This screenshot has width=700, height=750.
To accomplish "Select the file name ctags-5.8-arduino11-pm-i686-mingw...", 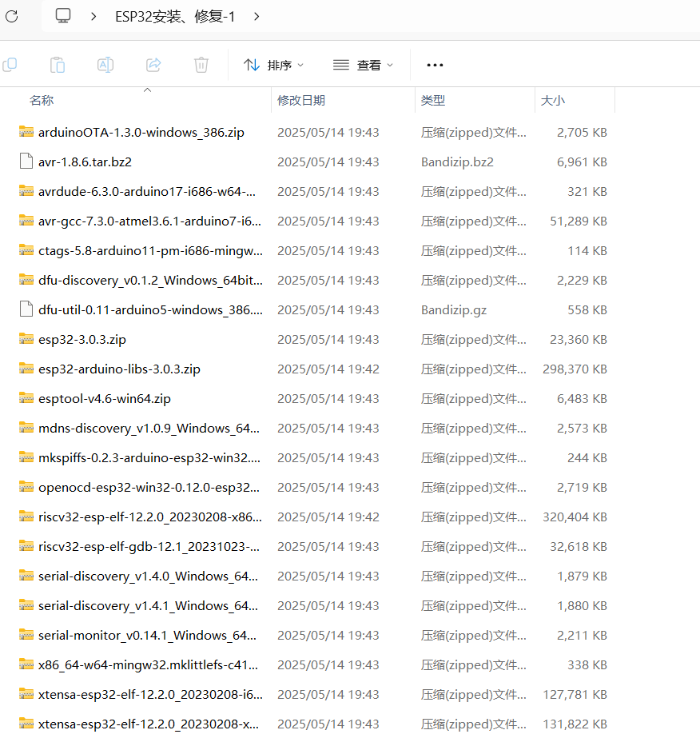I will 150,251.
